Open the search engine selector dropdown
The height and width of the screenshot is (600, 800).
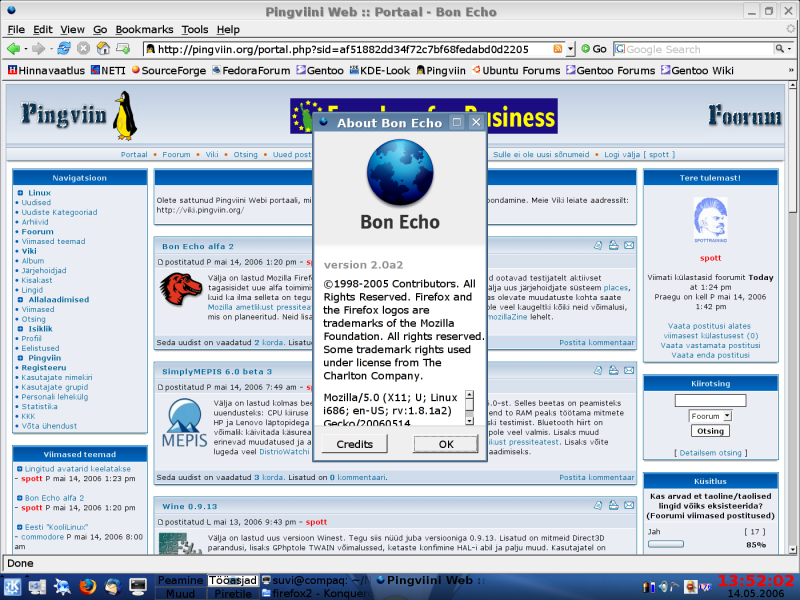pyautogui.click(x=620, y=49)
